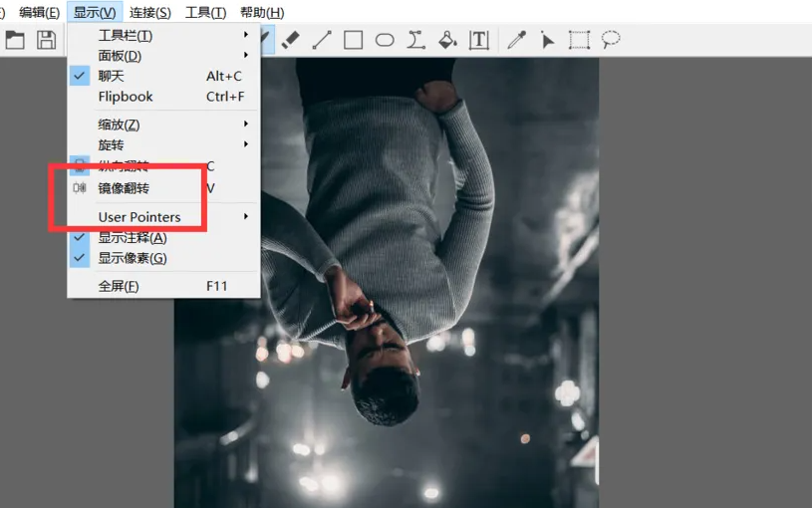Uncheck 显示像素 (Show Pixels)

click(132, 258)
